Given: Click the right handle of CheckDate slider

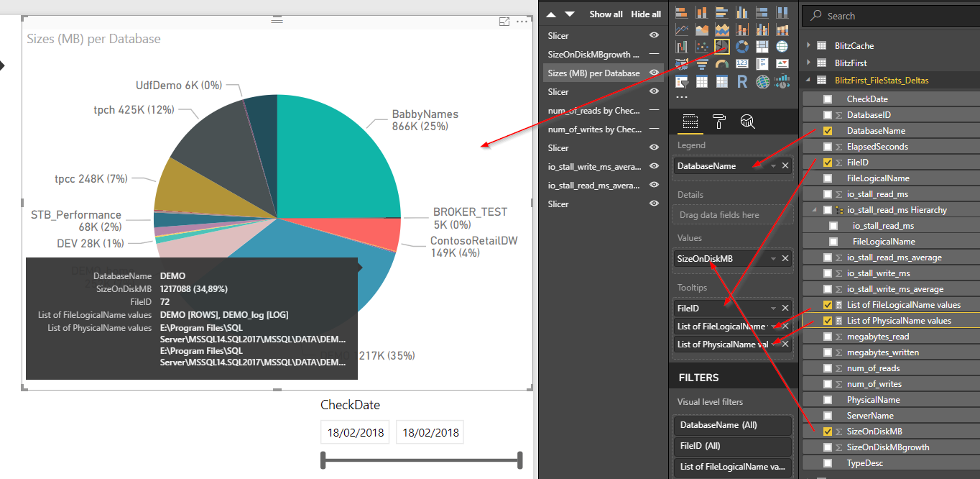Looking at the screenshot, I should coord(519,460).
